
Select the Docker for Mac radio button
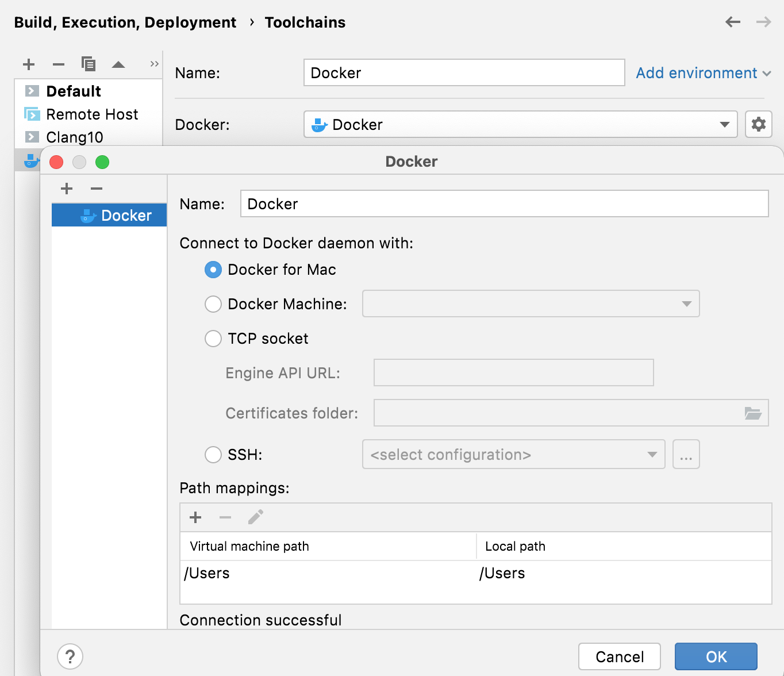213,270
